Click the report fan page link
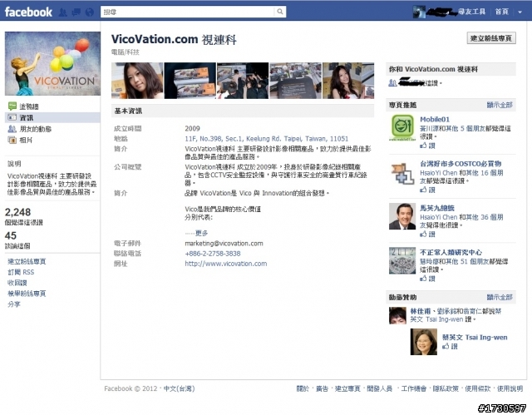 coord(27,294)
